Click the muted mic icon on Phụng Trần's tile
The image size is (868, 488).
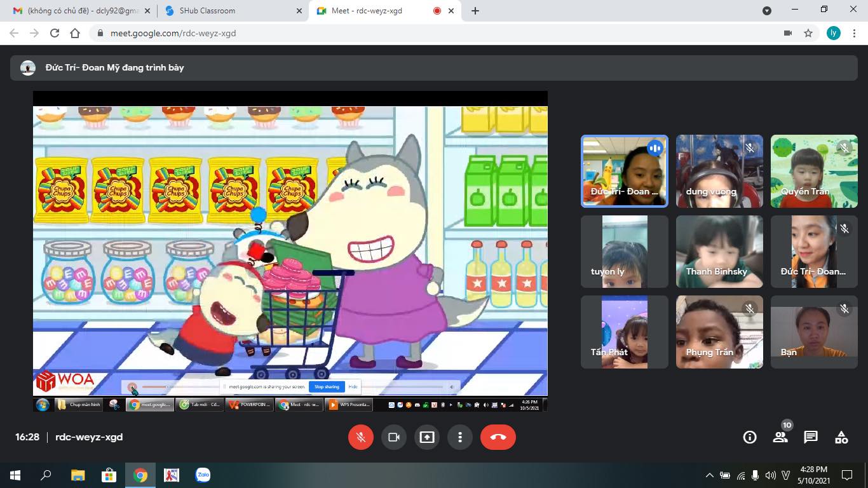750,309
